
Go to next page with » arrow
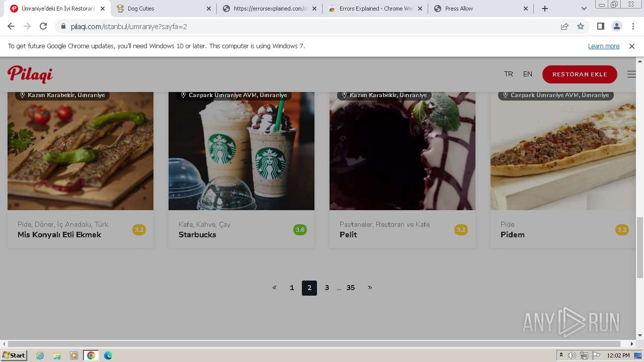[370, 288]
